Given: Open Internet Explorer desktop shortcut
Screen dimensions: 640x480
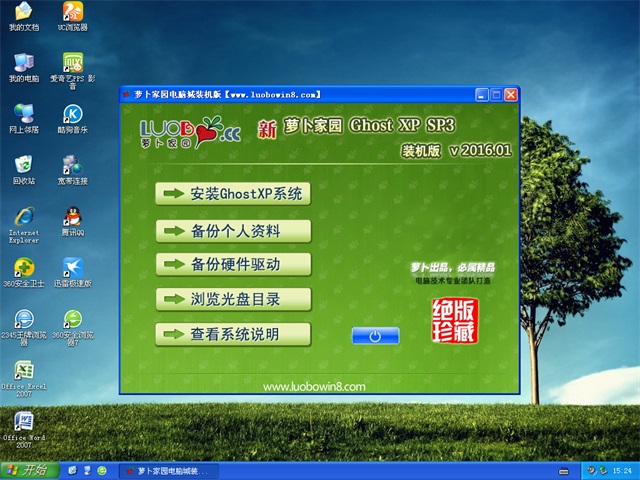Looking at the screenshot, I should pyautogui.click(x=23, y=217).
